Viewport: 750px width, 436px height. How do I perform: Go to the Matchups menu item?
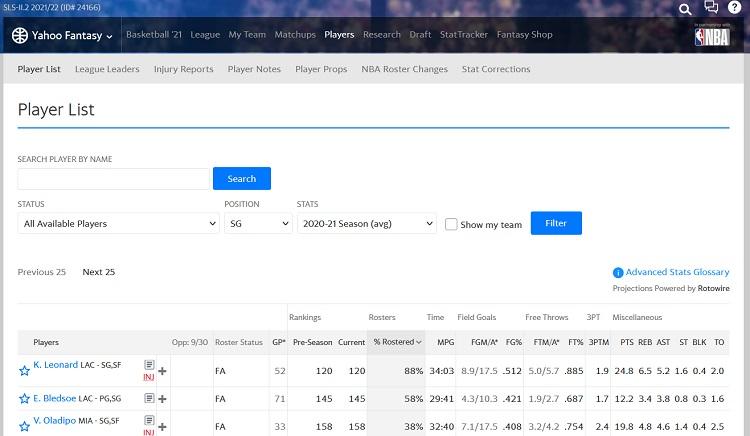[x=295, y=35]
